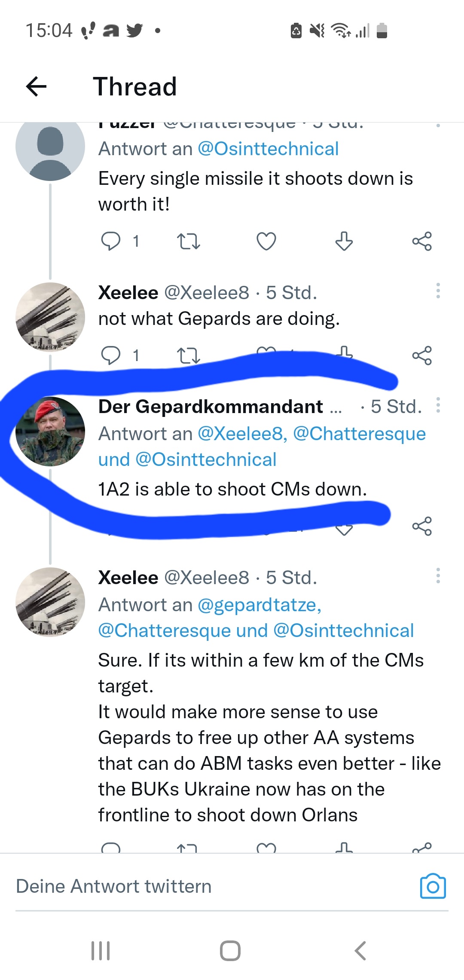Tap the Android home button
464x980 pixels.
coord(230,951)
